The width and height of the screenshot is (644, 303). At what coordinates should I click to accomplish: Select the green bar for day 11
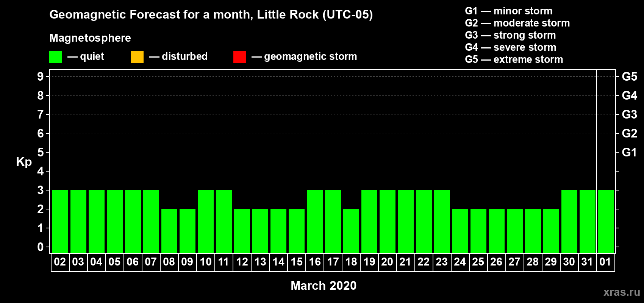click(224, 221)
